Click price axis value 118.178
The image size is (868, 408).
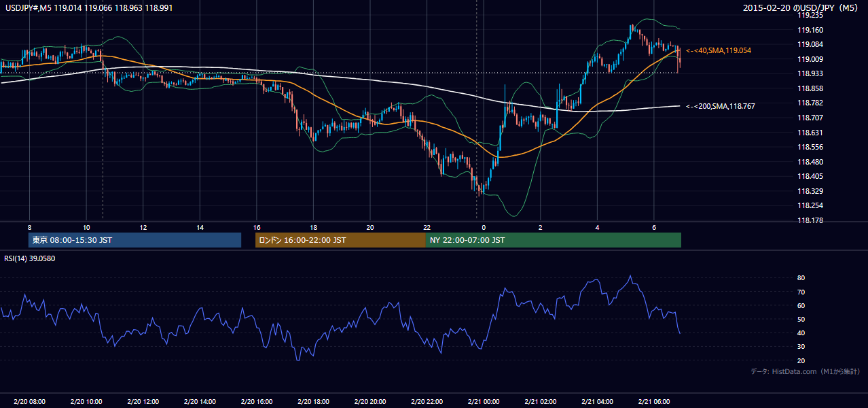(810, 220)
